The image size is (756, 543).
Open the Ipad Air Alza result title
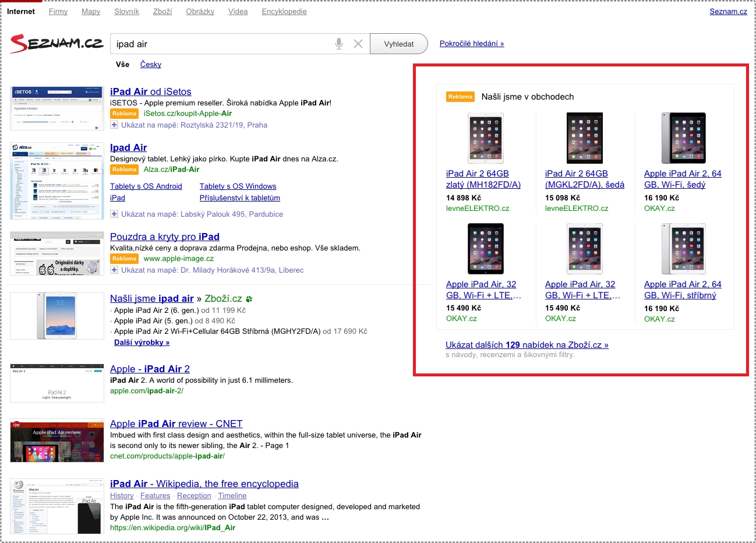point(128,147)
